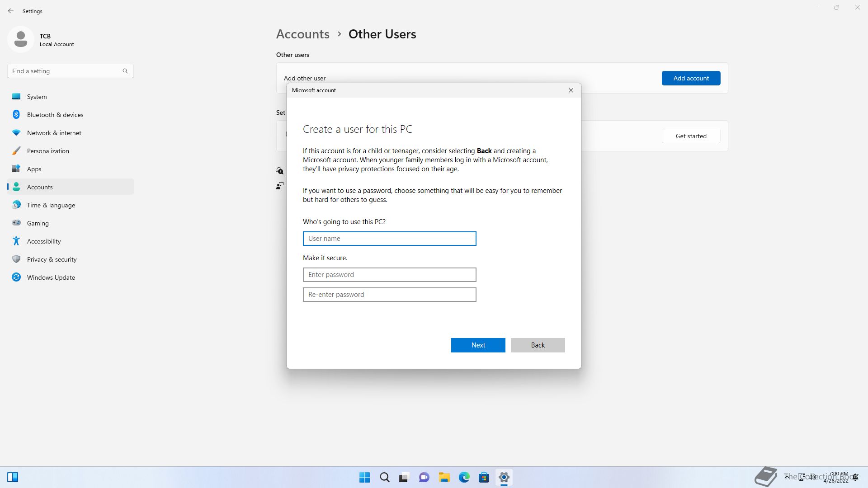The height and width of the screenshot is (488, 868).
Task: Click inside Find a setting box
Action: pos(71,71)
